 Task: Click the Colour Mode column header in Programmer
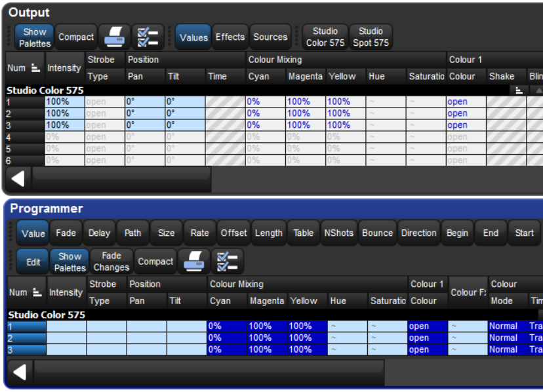pyautogui.click(x=508, y=301)
